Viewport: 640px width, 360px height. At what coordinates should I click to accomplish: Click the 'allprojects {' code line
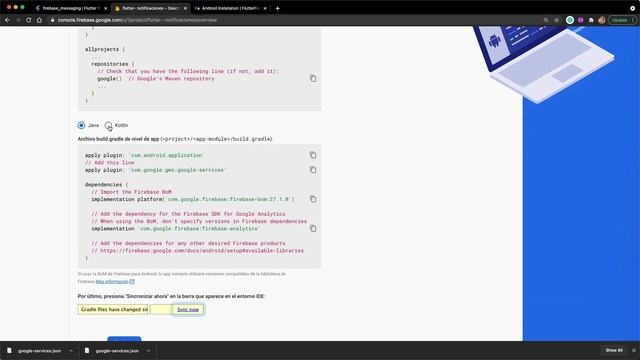105,49
